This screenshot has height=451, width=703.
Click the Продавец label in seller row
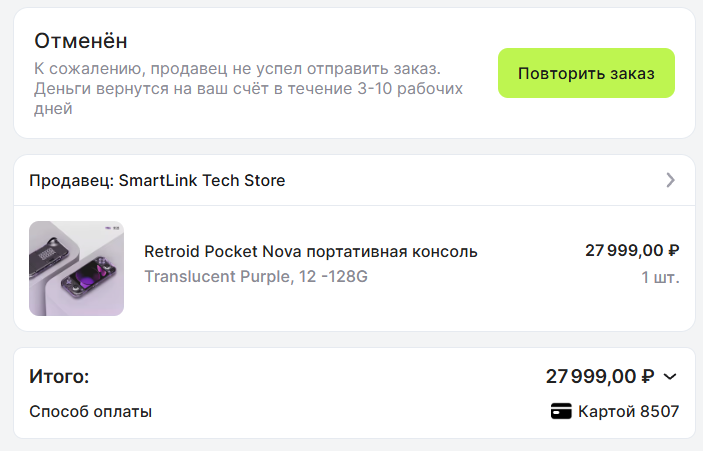(x=72, y=180)
